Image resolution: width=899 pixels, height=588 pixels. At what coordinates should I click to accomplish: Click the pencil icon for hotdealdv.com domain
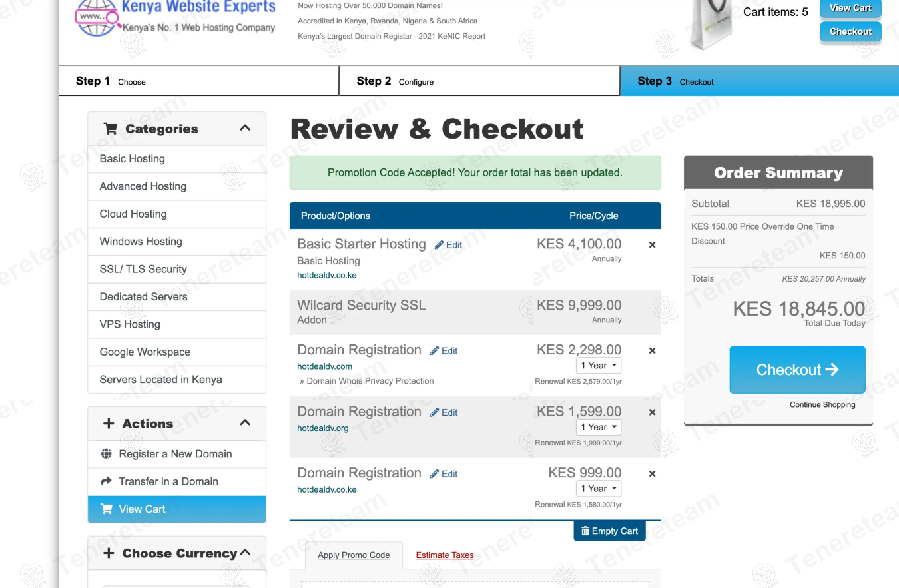(x=434, y=351)
